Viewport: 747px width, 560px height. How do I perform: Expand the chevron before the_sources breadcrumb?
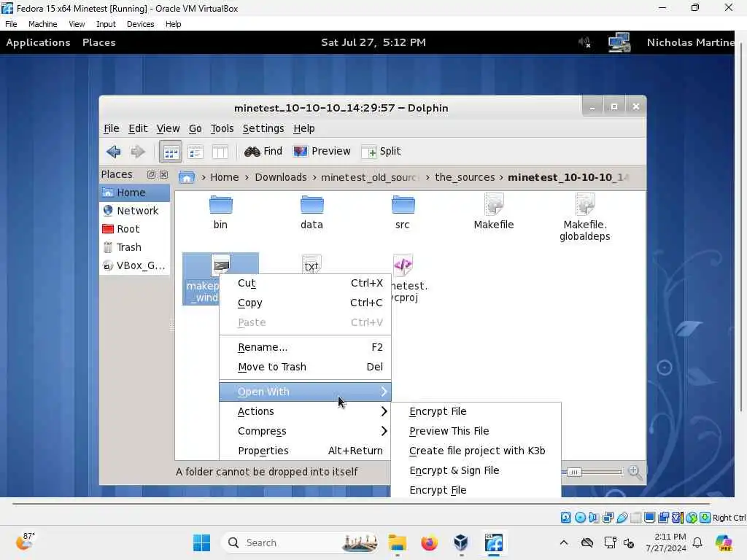(x=427, y=177)
